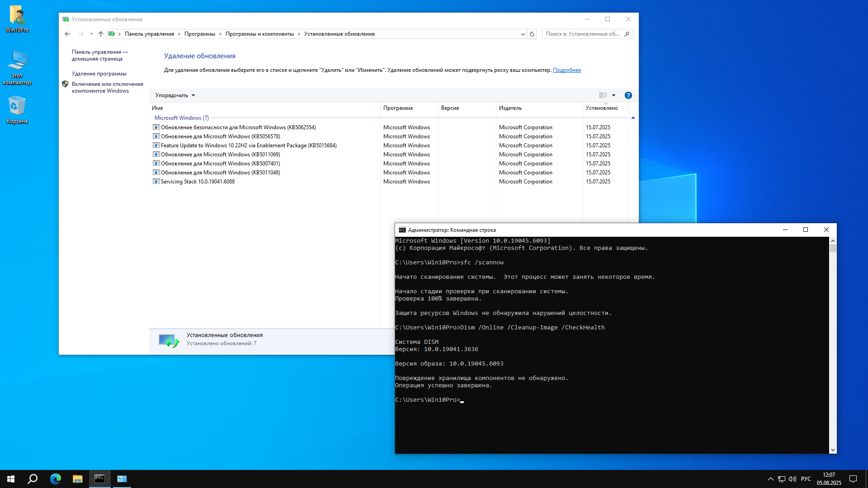This screenshot has height=488, width=868.
Task: Sort by the Программа column header
Action: (409, 108)
